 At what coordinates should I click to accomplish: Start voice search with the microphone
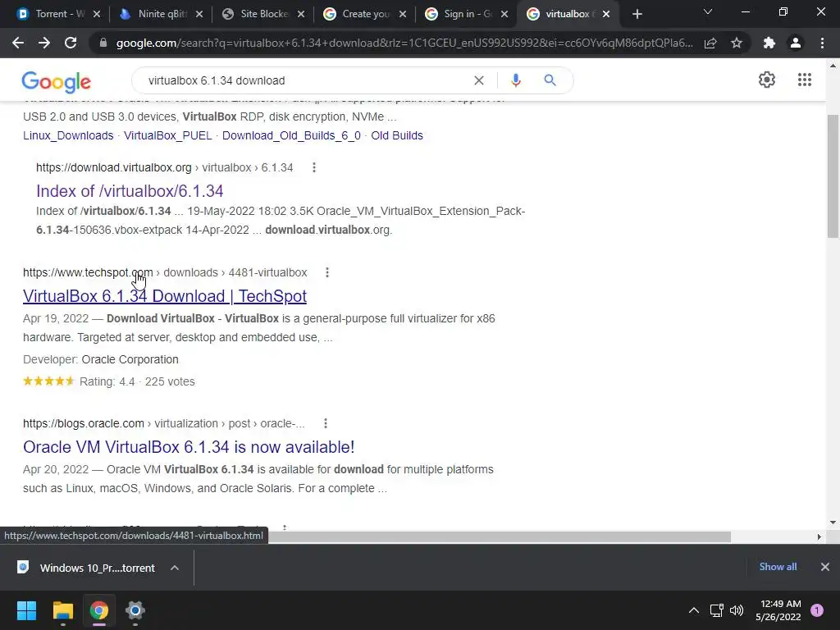pos(515,80)
